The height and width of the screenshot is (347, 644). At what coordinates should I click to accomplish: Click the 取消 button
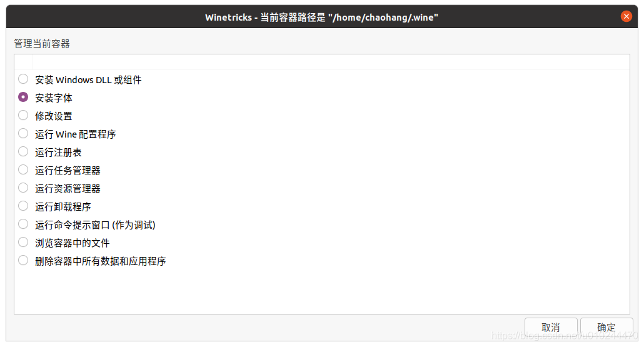coord(551,328)
